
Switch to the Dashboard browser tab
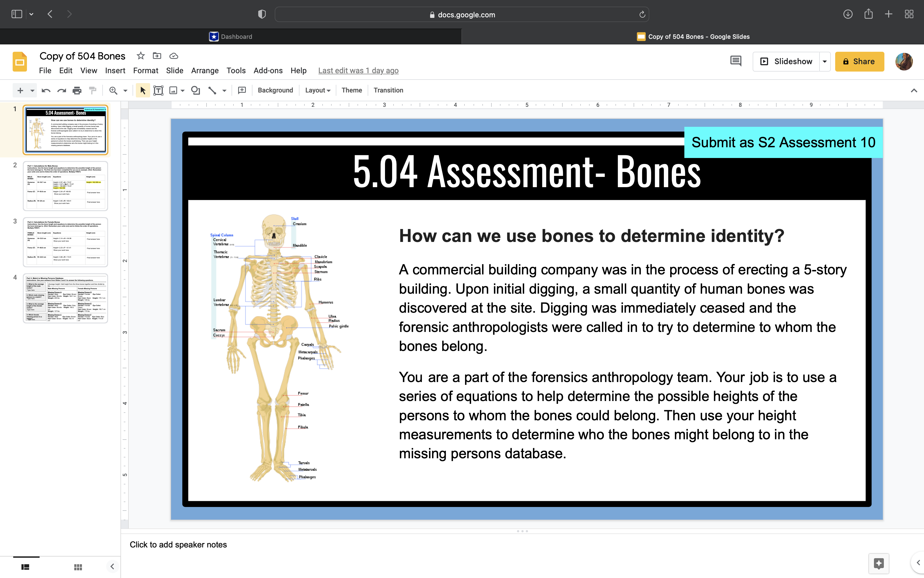tap(231, 37)
